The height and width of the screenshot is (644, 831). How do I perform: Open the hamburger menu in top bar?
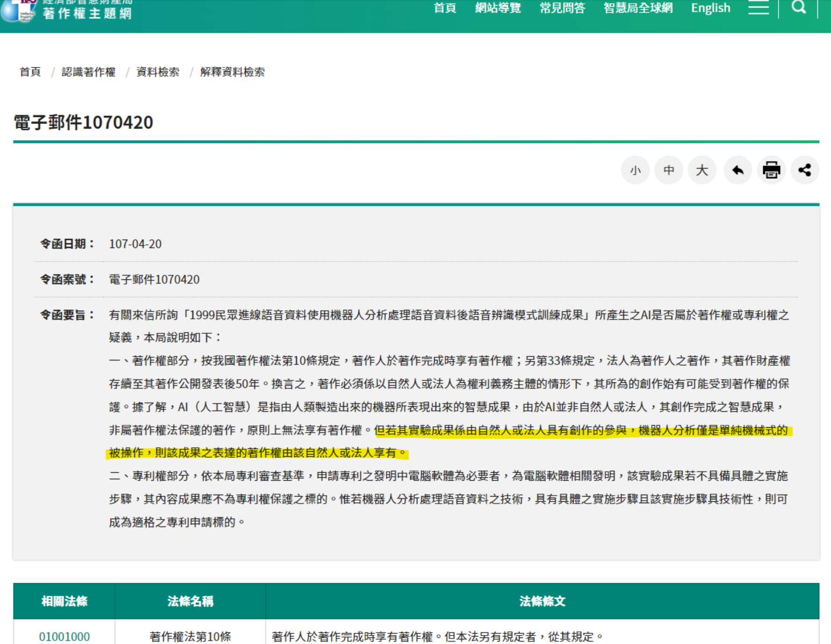(758, 7)
